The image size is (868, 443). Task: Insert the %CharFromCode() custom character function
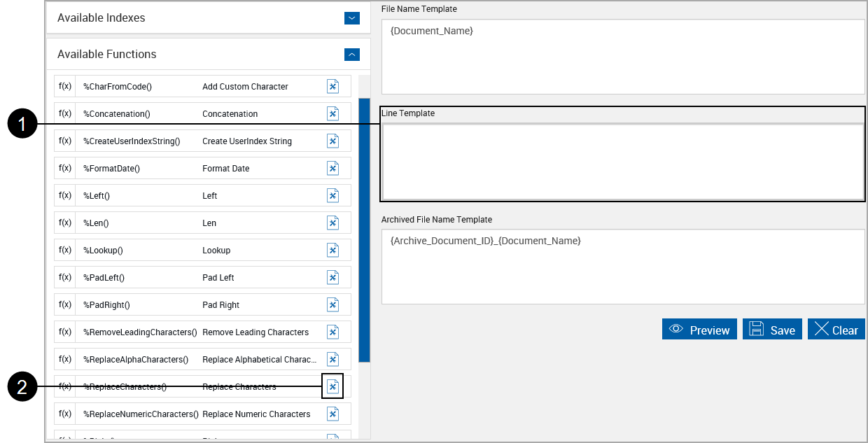[333, 85]
